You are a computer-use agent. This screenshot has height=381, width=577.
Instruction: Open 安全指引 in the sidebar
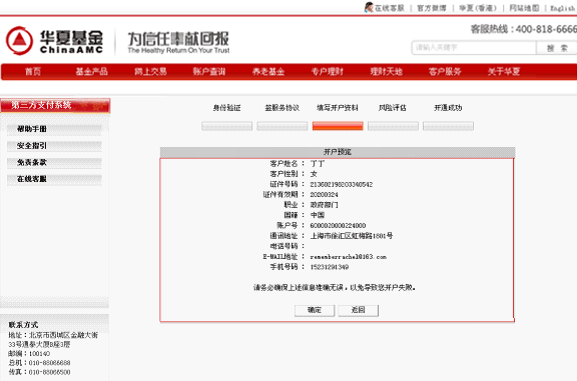click(54, 146)
